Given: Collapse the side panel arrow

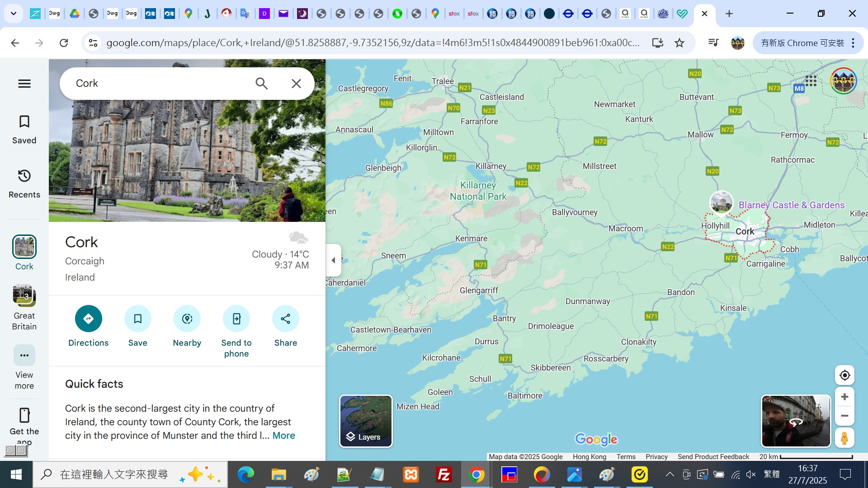Looking at the screenshot, I should 333,260.
